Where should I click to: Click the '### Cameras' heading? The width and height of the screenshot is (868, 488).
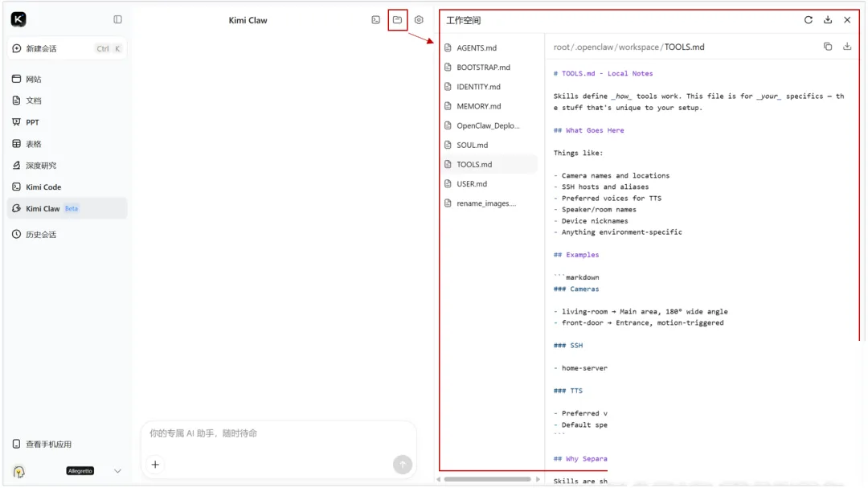(x=576, y=289)
